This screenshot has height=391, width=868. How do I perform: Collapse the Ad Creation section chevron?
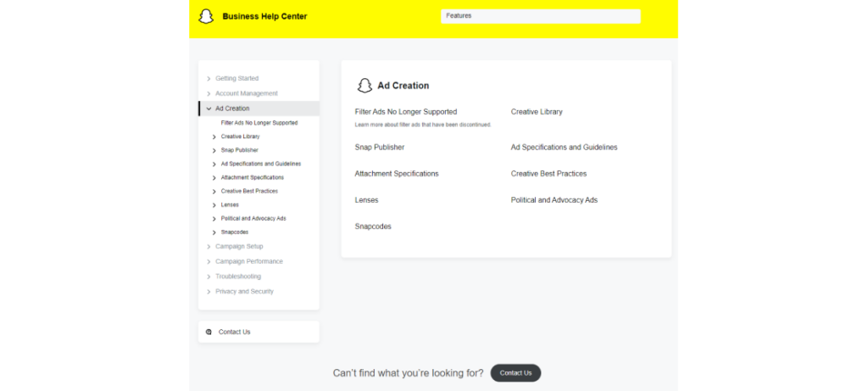pyautogui.click(x=209, y=109)
